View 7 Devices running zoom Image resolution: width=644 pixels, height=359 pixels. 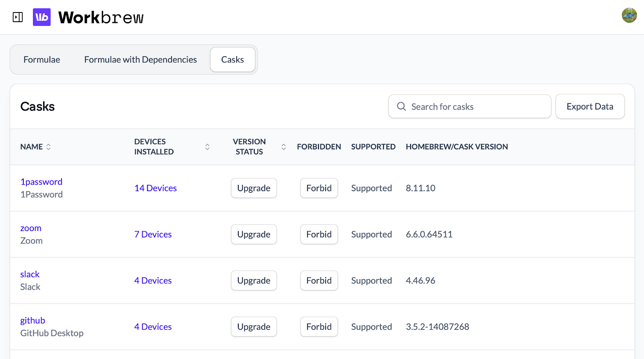153,234
